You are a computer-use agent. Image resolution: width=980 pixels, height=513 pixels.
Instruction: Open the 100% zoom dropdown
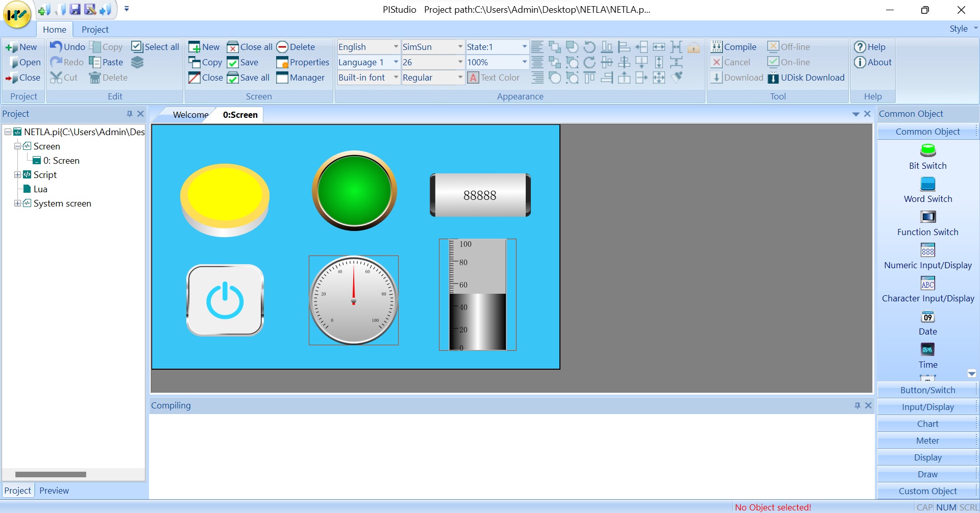pyautogui.click(x=524, y=62)
